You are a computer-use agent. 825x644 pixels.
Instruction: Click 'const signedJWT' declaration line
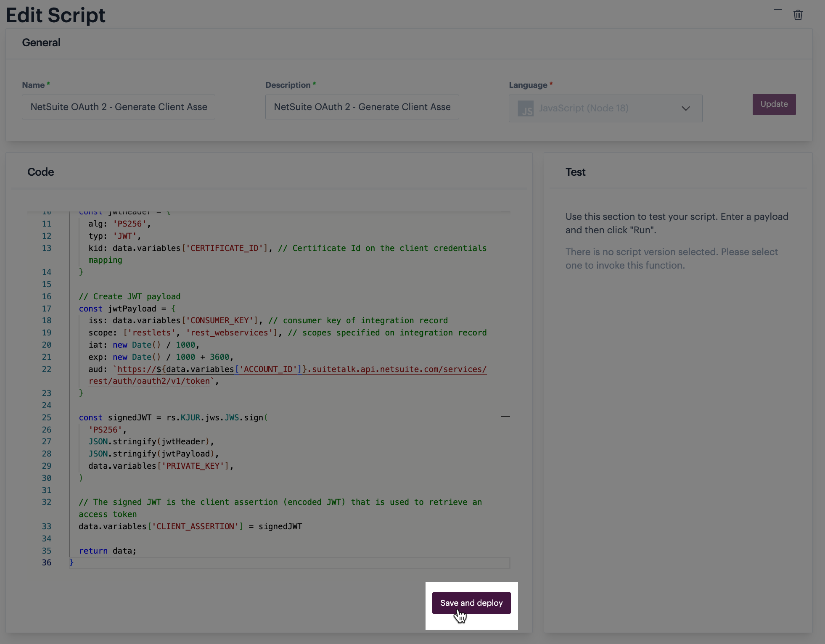tap(173, 417)
